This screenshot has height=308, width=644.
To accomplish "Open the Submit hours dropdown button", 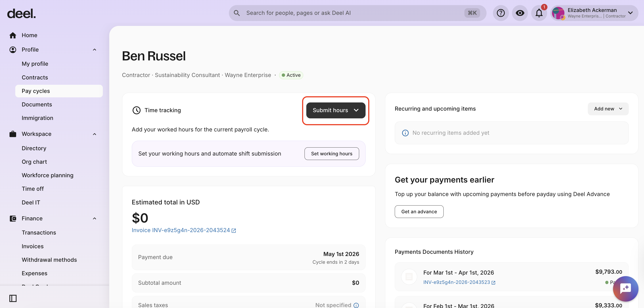I will click(335, 110).
